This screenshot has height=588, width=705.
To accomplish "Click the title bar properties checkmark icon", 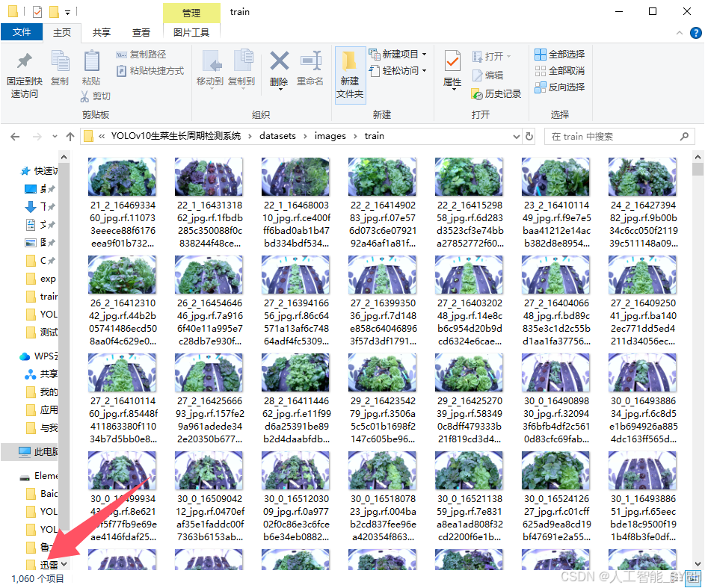I will (37, 12).
